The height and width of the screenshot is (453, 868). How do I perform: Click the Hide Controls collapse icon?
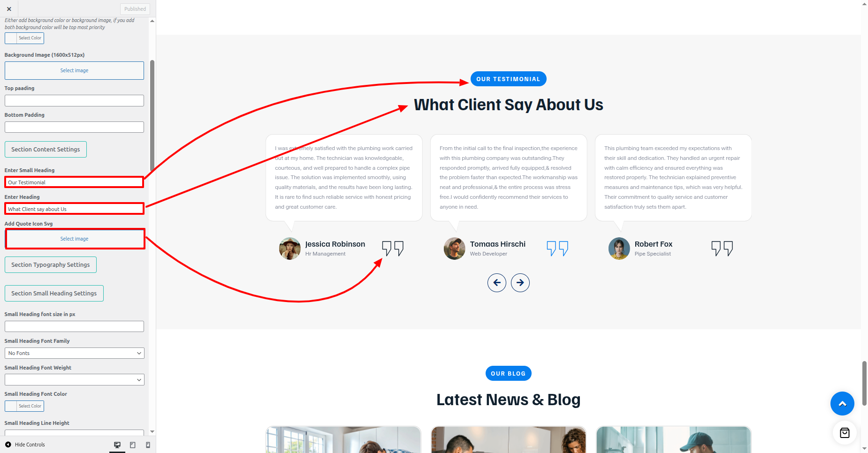[8, 445]
